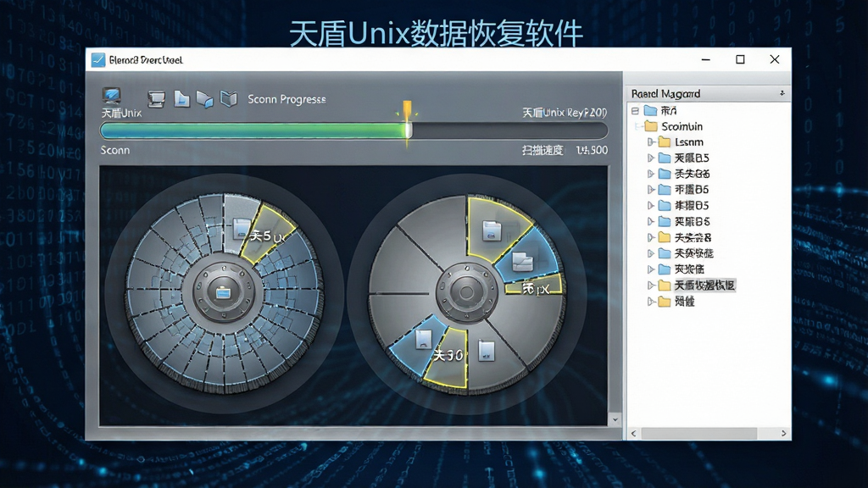Click the Raatel Magarrd panel header
Viewport: 868px width, 488px height.
click(708, 93)
